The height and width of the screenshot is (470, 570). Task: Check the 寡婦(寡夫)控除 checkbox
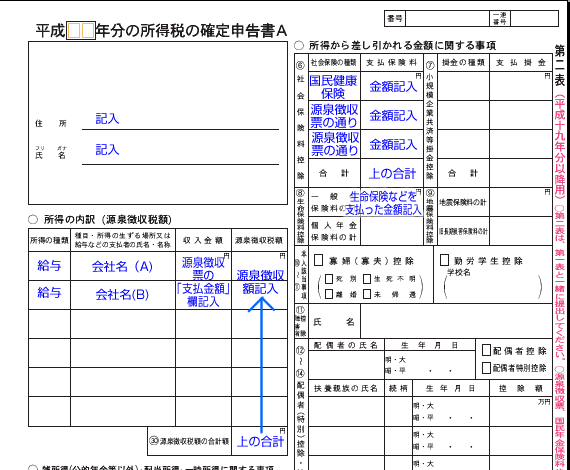tap(318, 260)
